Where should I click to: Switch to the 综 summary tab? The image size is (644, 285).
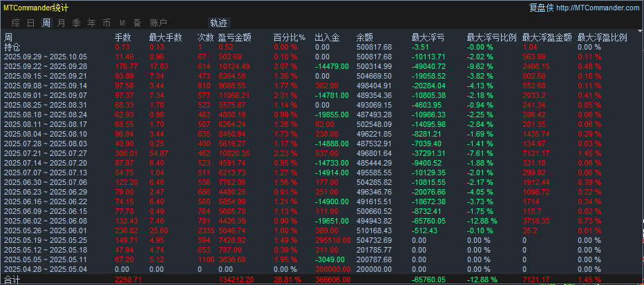16,23
